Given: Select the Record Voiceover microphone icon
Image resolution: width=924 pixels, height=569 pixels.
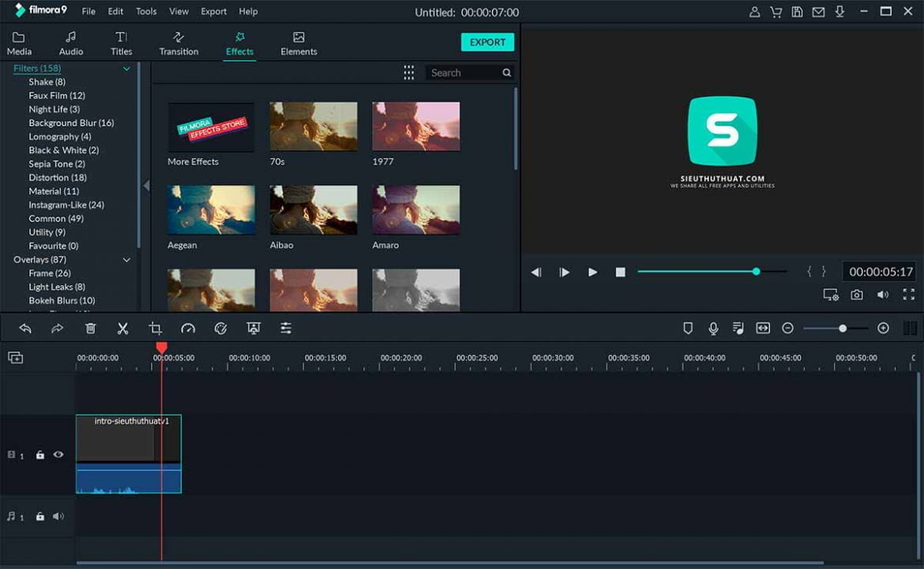Looking at the screenshot, I should click(x=713, y=327).
